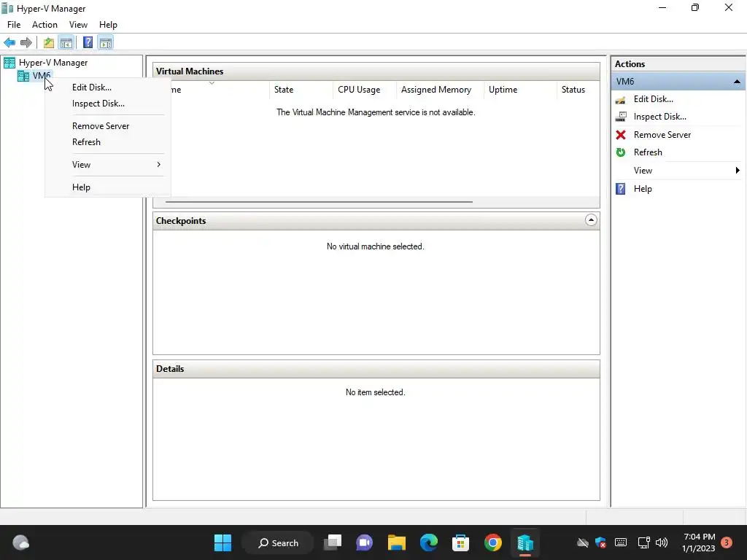Open the Help menu in menu bar
Image resolution: width=747 pixels, height=560 pixels.
[108, 25]
